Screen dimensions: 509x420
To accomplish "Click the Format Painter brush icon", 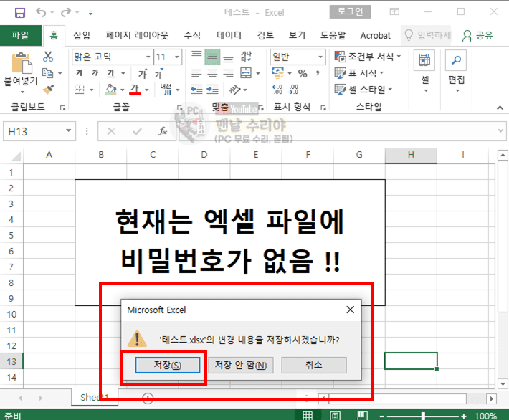I will [x=48, y=90].
